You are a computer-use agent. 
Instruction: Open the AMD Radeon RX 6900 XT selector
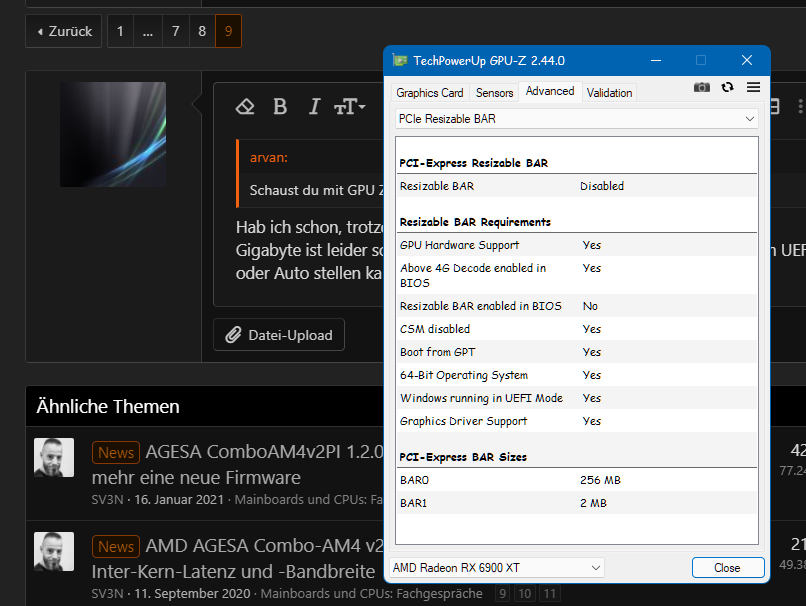click(497, 567)
